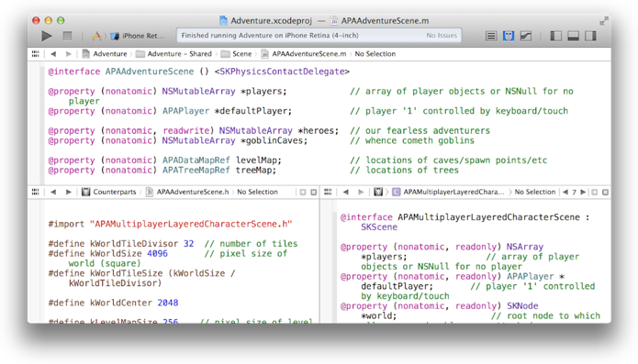Run the Adventure project with Play button
638x364 pixels.
pyautogui.click(x=47, y=36)
